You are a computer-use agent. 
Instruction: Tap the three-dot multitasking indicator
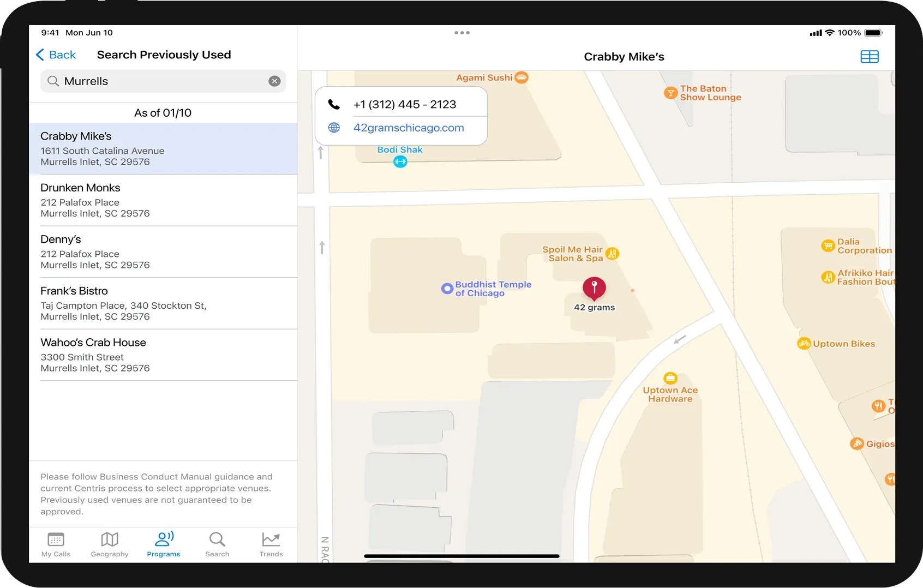click(462, 33)
